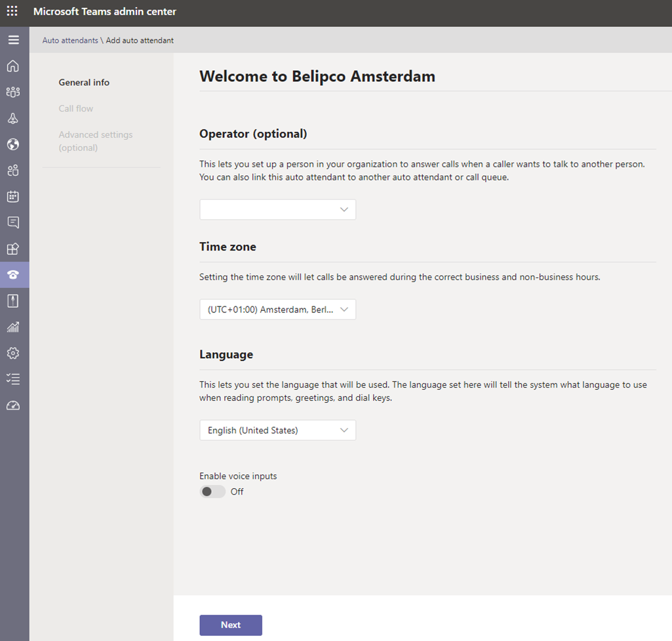Expand the Operator dropdown
The width and height of the screenshot is (672, 641).
(277, 210)
